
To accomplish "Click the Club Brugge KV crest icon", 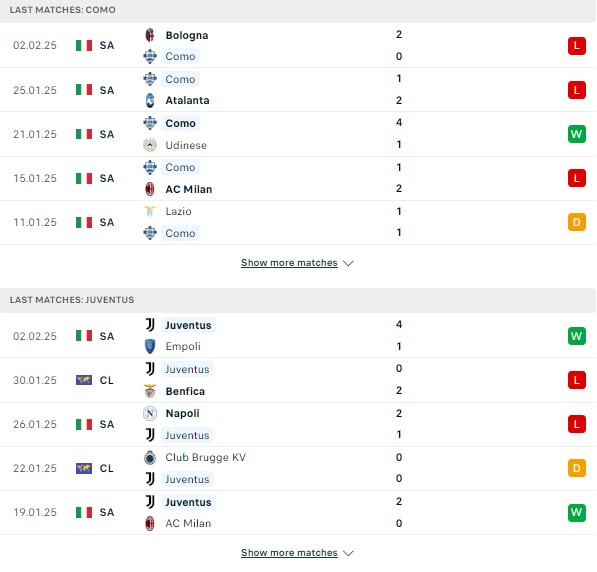I will 150,457.
